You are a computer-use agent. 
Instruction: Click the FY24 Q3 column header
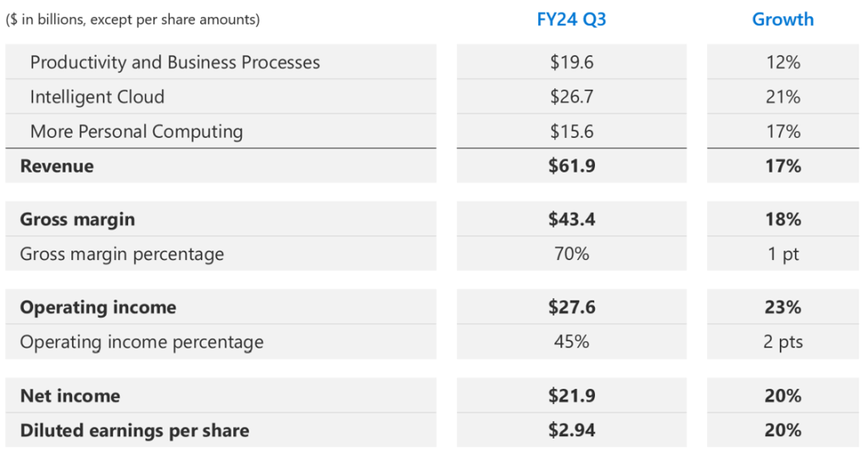[x=571, y=19]
